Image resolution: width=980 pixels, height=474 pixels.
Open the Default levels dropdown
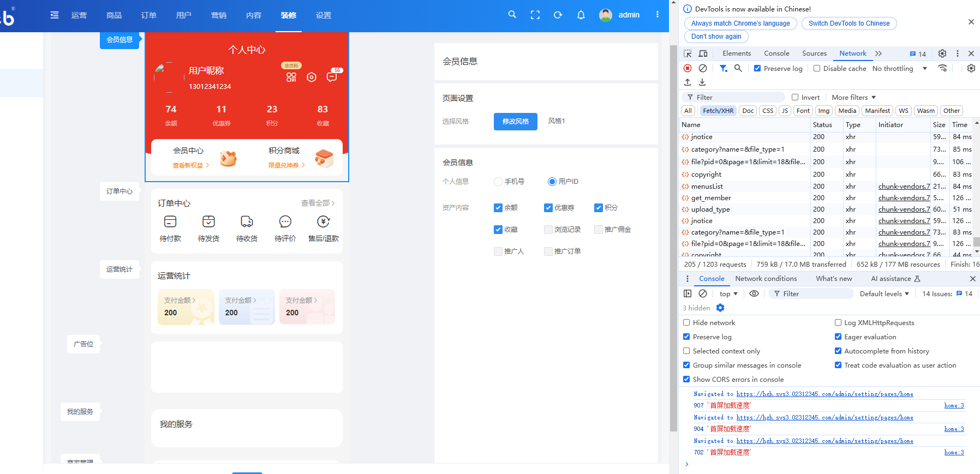(885, 293)
